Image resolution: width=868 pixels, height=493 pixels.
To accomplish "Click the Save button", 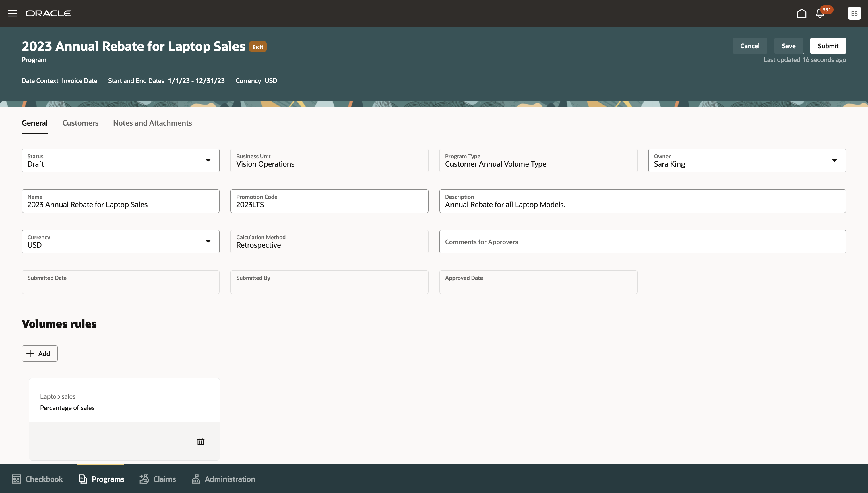I will 788,46.
